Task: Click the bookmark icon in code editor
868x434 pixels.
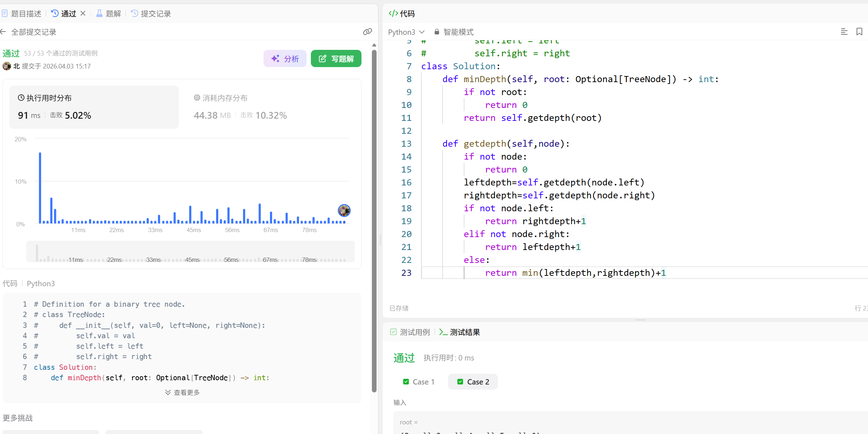Action: pos(859,32)
